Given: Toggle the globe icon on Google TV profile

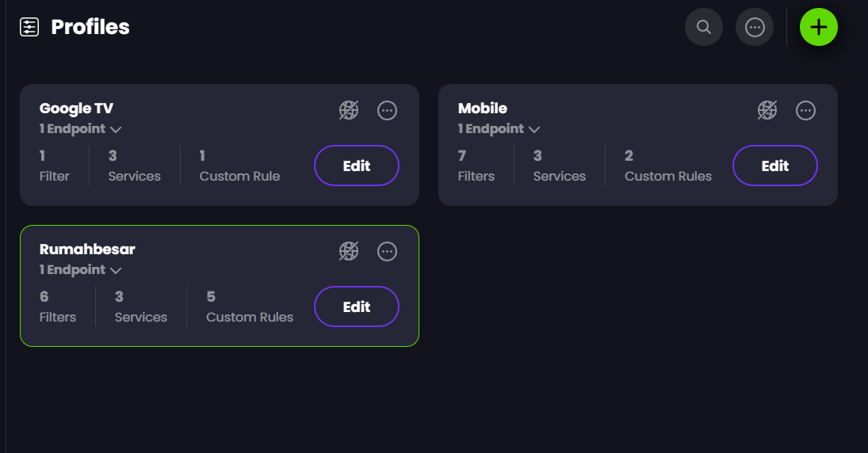Looking at the screenshot, I should [x=349, y=110].
